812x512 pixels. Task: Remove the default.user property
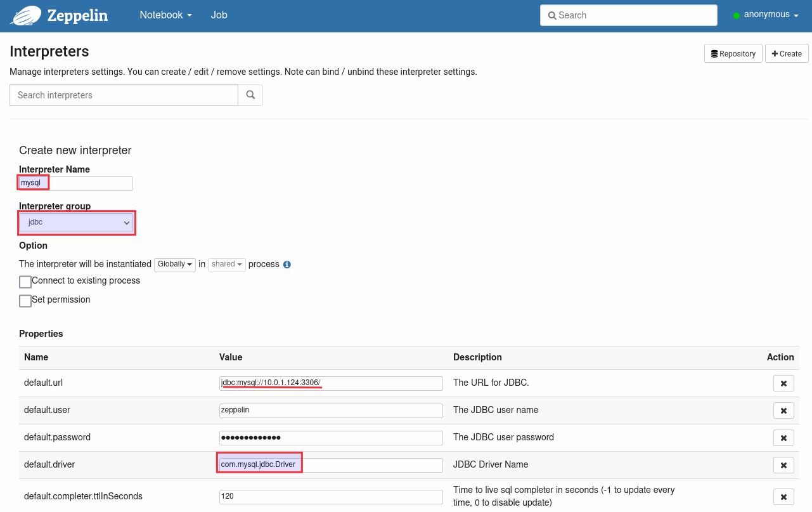point(783,410)
